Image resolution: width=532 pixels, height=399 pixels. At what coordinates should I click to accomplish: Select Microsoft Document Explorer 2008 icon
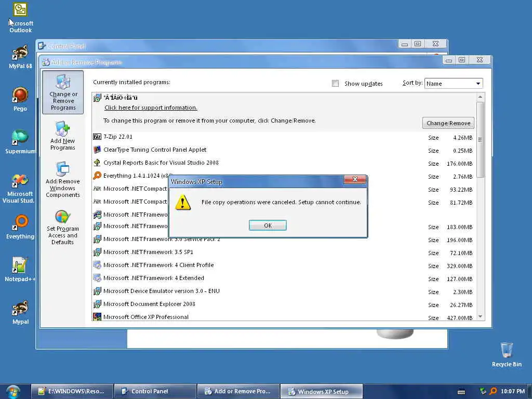tap(97, 304)
